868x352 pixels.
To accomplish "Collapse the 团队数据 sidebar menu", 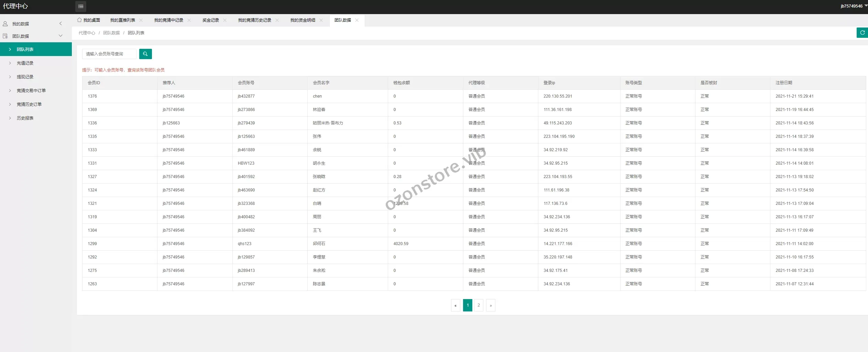I will pyautogui.click(x=34, y=36).
